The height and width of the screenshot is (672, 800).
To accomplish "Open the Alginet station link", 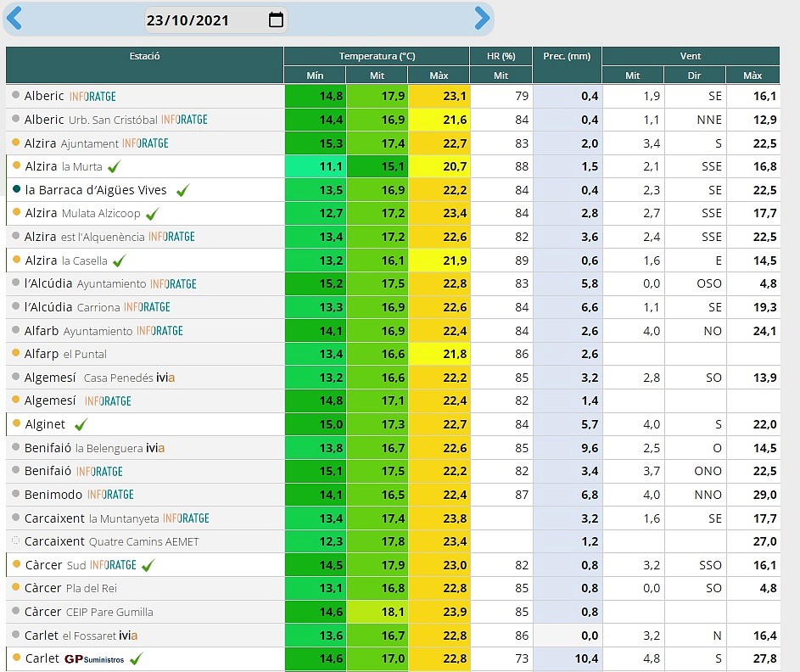I will (45, 424).
